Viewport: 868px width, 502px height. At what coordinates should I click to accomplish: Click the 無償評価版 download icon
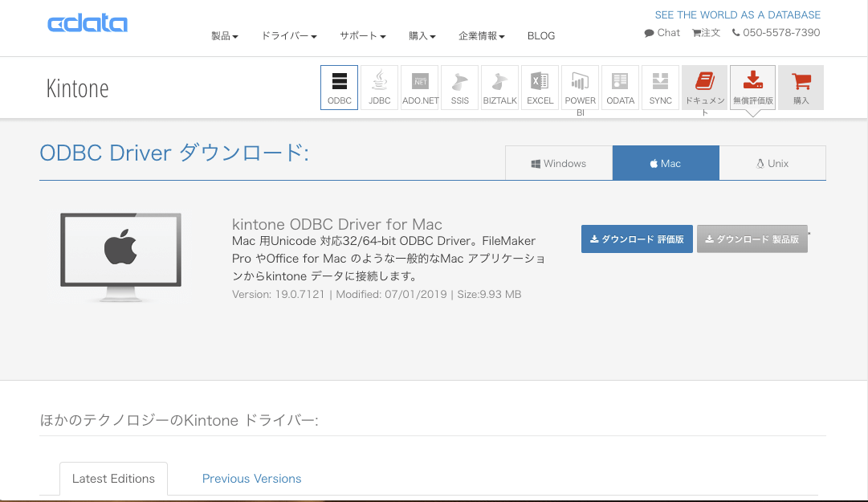753,88
